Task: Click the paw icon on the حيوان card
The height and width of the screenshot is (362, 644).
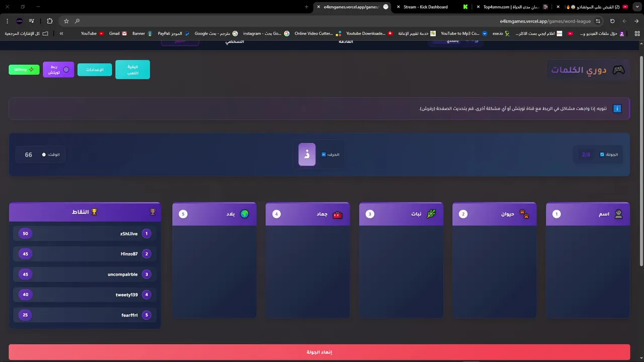Action: [525, 214]
